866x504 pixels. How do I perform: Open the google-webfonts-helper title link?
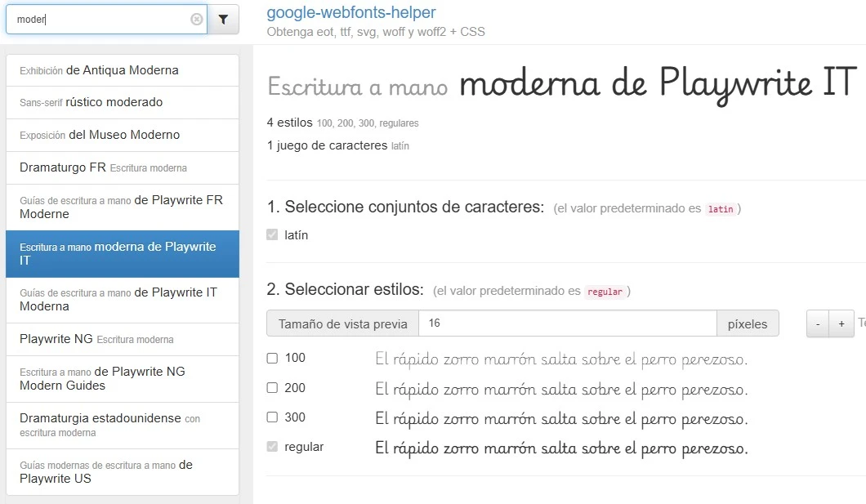click(351, 12)
